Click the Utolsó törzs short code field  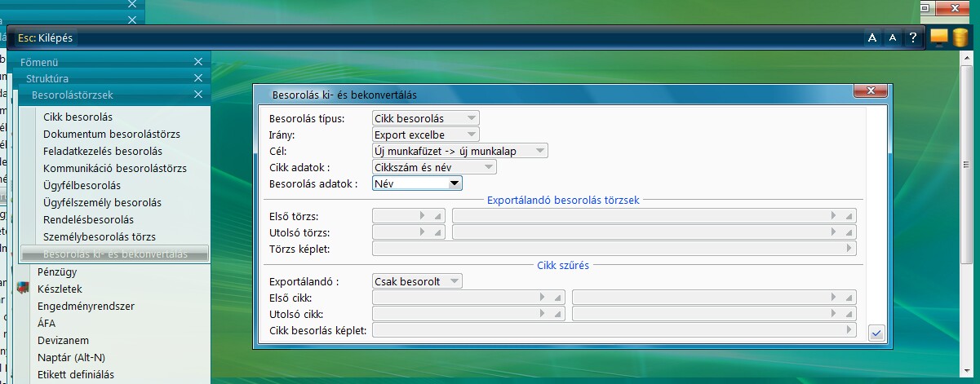click(x=409, y=232)
